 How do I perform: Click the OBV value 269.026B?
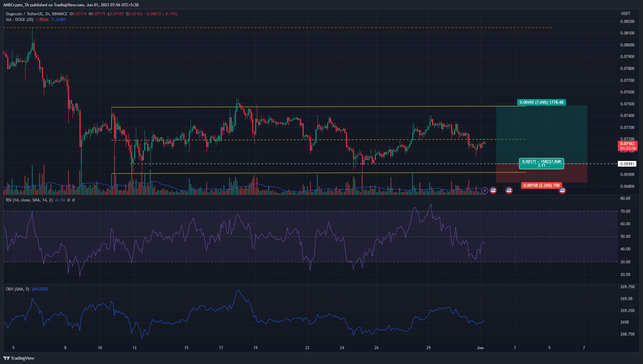39,289
